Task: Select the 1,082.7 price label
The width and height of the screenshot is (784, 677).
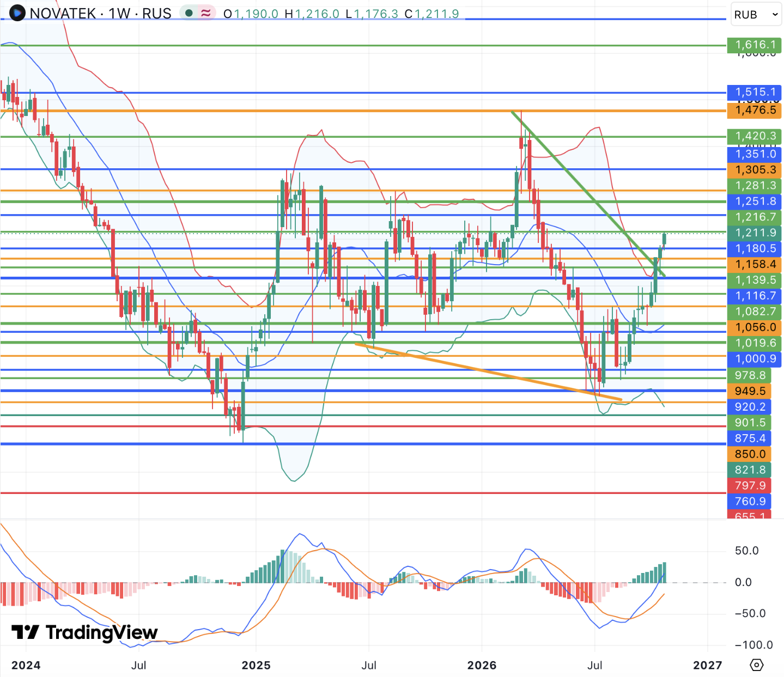Action: coord(755,312)
